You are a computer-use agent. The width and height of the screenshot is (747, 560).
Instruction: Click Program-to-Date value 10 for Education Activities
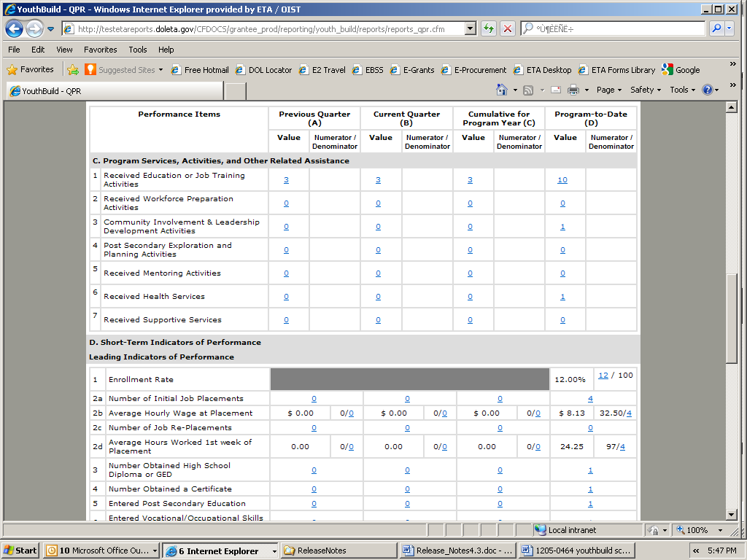562,180
